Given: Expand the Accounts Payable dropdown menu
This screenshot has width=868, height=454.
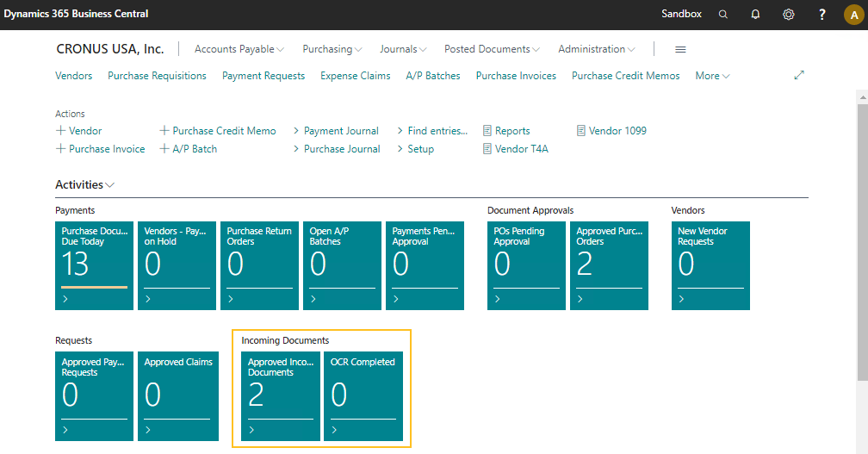Looking at the screenshot, I should click(239, 49).
